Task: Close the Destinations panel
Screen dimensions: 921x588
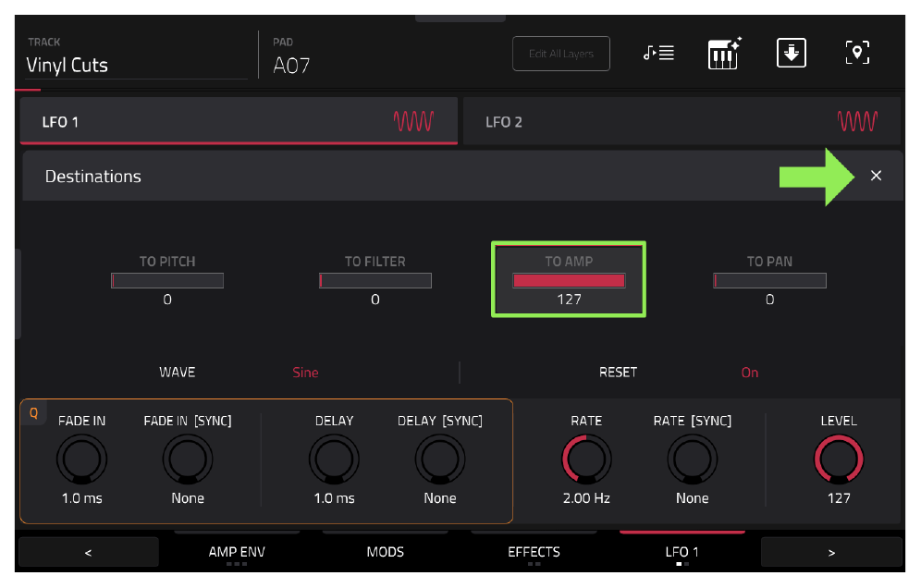Action: pos(876,176)
